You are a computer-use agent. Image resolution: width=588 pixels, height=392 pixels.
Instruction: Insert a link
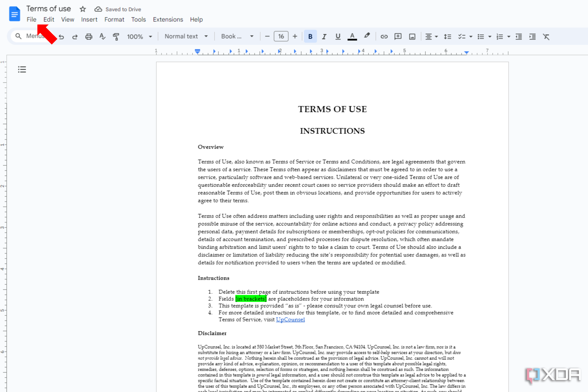click(x=384, y=36)
